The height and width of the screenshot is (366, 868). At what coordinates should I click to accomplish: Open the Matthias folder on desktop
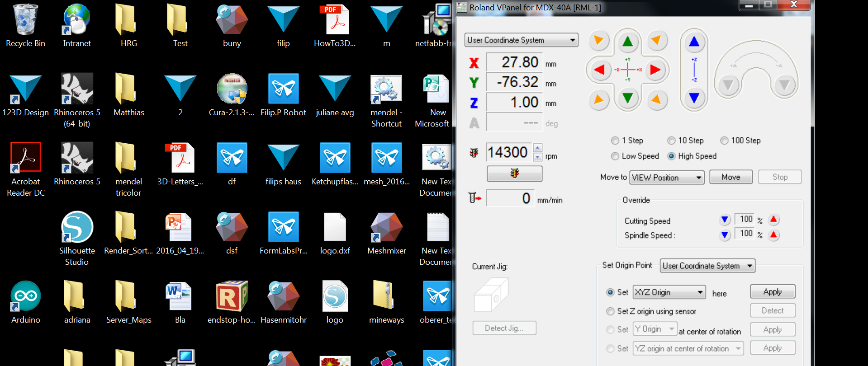128,95
